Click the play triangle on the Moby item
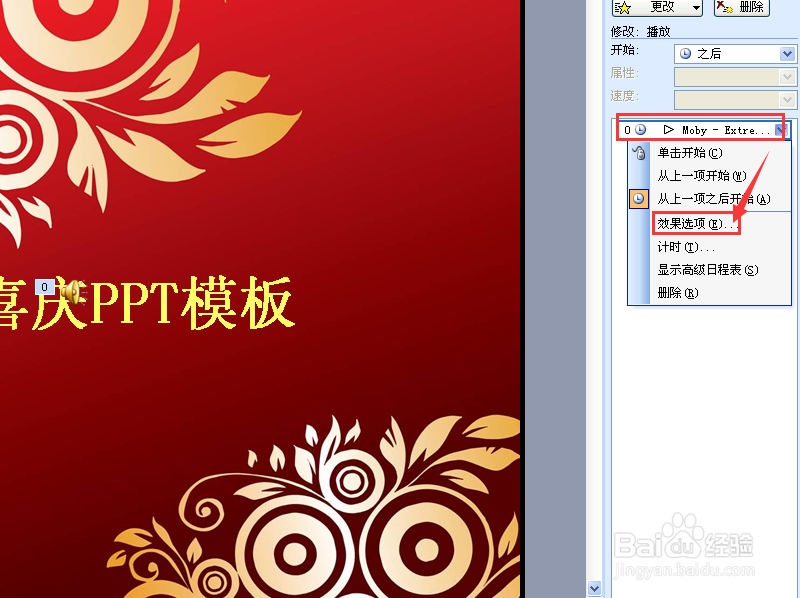Screen dimensions: 800x598 (668, 129)
